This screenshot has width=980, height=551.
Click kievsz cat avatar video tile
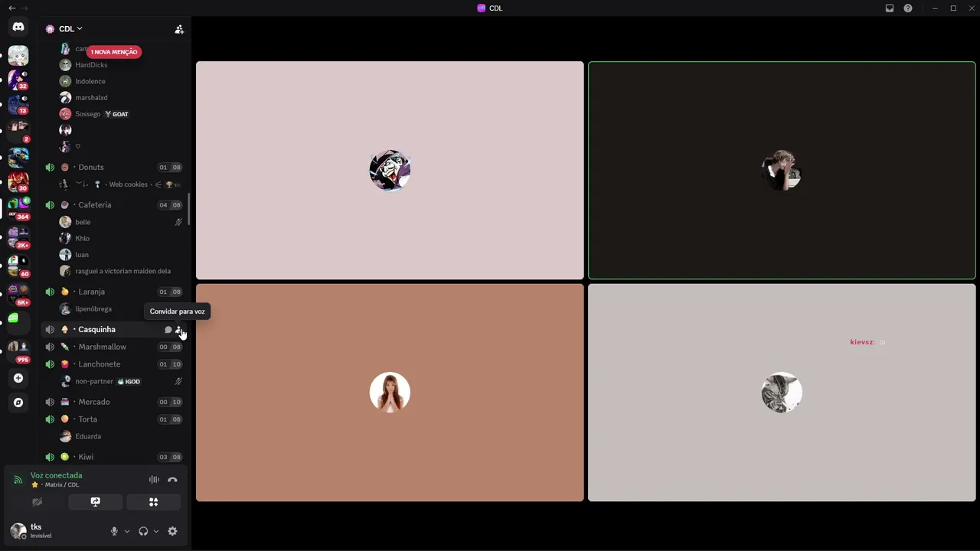pos(782,393)
